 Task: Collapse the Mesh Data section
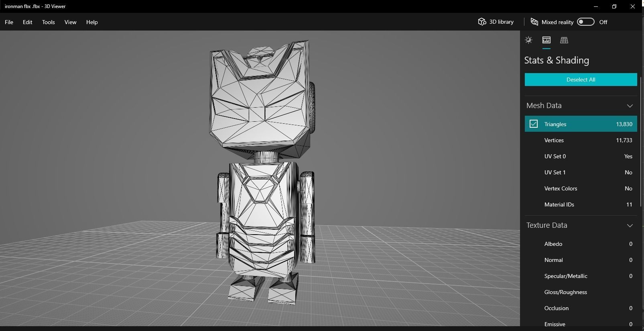pyautogui.click(x=630, y=106)
